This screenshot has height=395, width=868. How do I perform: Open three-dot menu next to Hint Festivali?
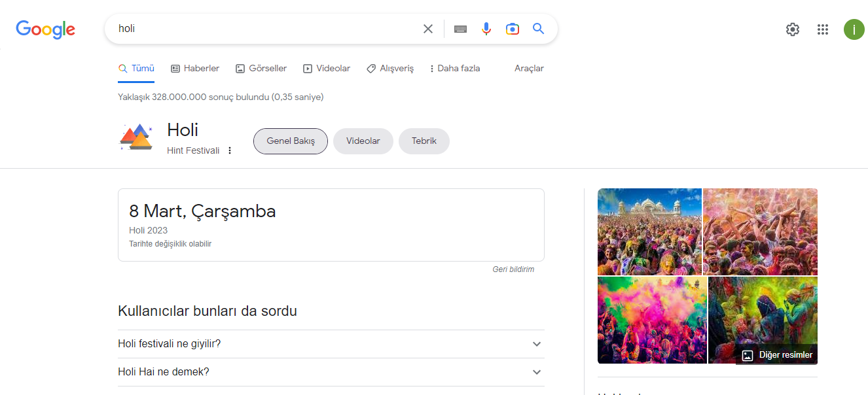point(230,150)
